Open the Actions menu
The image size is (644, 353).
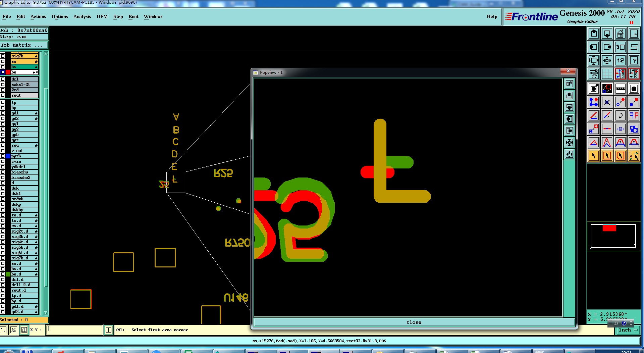click(x=38, y=16)
